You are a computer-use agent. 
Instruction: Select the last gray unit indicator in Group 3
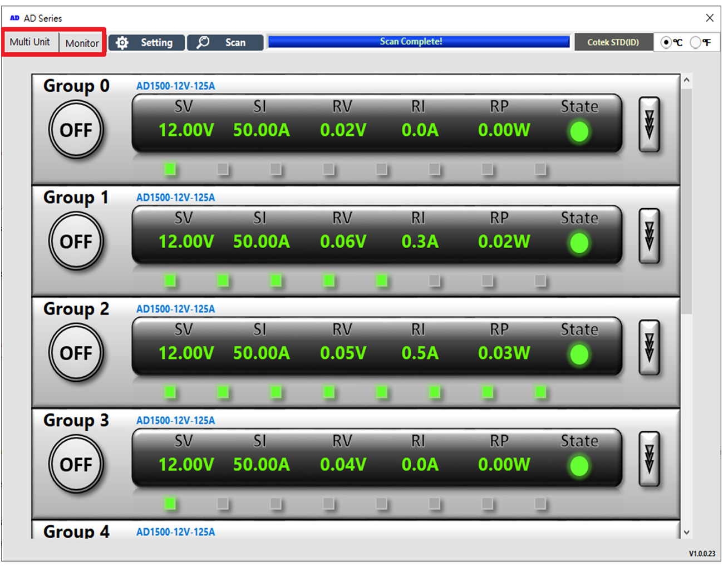(x=540, y=503)
